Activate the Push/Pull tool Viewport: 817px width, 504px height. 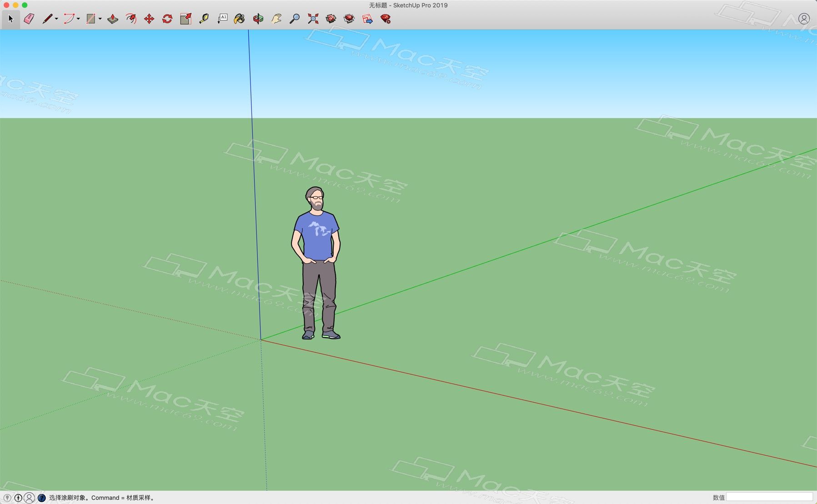(x=113, y=19)
